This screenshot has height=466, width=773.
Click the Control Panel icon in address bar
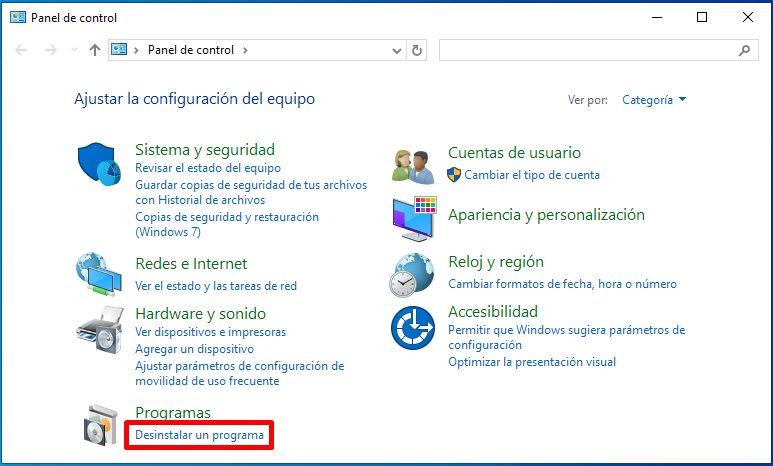[119, 49]
